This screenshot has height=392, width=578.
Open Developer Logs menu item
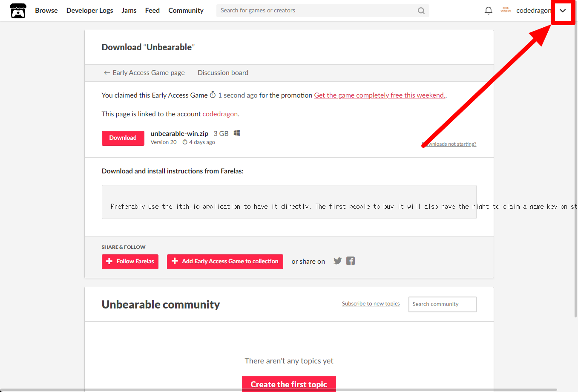[90, 11]
